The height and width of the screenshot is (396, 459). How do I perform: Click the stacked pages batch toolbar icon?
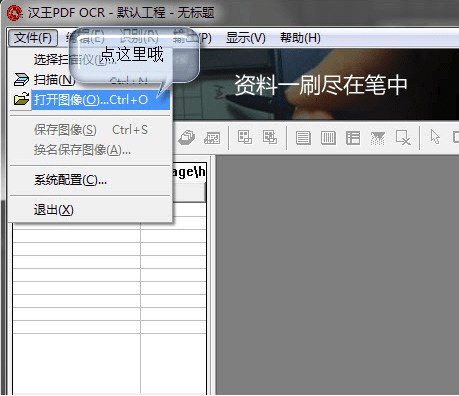pos(187,137)
